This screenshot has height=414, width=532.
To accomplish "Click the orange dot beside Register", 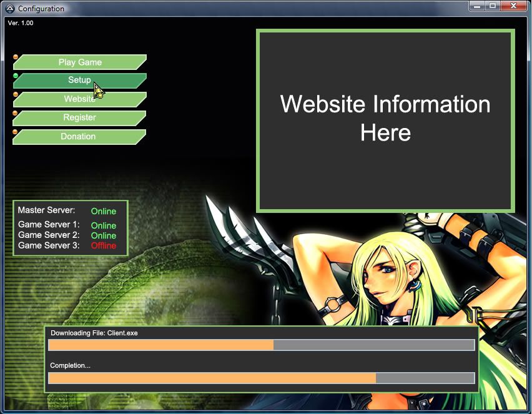I will 15,112.
